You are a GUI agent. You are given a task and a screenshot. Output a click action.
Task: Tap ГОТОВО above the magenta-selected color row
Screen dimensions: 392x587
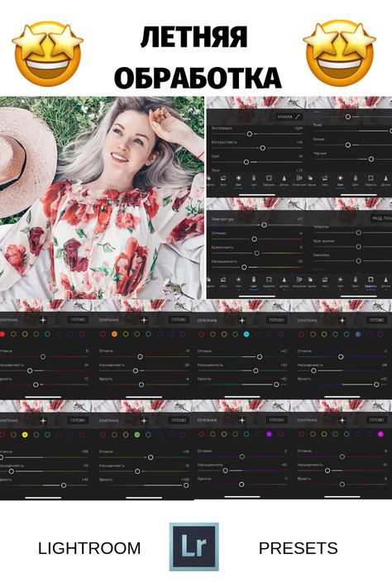377,420
